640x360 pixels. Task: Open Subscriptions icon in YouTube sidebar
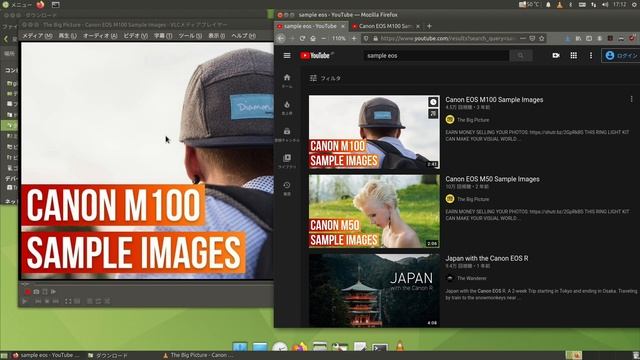[287, 135]
